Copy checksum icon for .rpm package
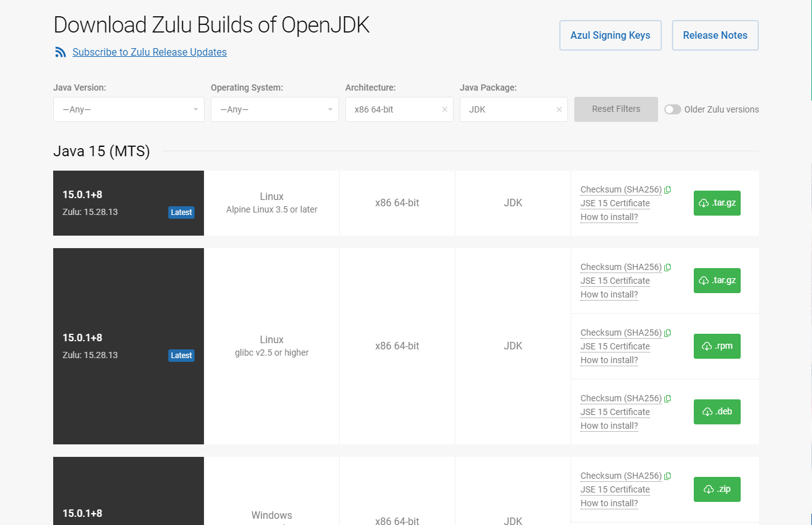Viewport: 812px width, 525px height. [667, 332]
